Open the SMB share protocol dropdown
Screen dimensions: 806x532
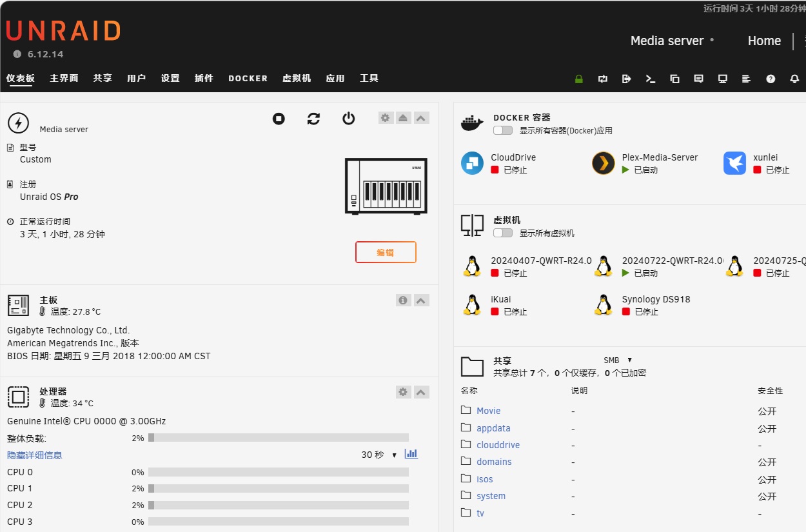(x=618, y=360)
